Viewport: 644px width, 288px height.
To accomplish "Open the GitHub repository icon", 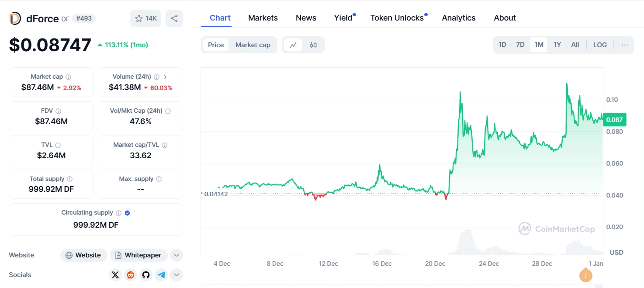I will [145, 275].
